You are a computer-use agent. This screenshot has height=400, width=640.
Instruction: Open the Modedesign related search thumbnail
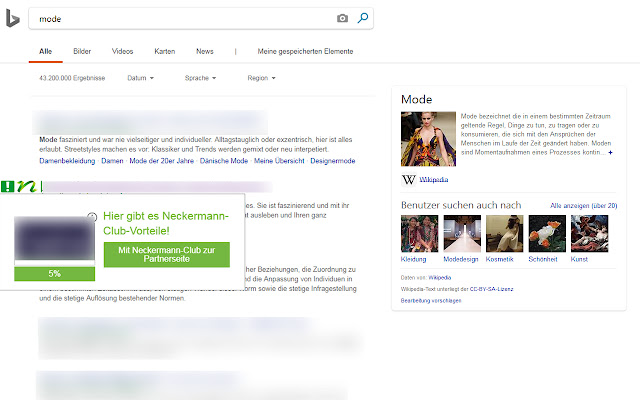[462, 233]
